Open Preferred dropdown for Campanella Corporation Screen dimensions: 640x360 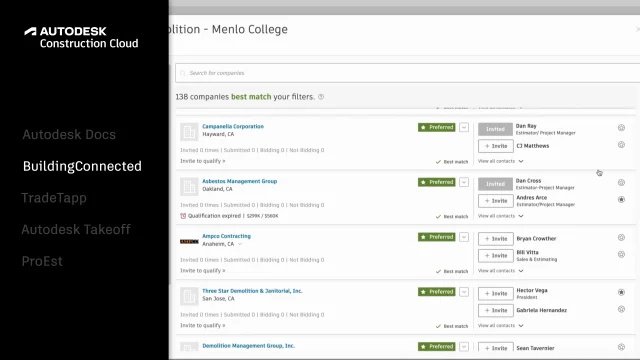pyautogui.click(x=464, y=127)
